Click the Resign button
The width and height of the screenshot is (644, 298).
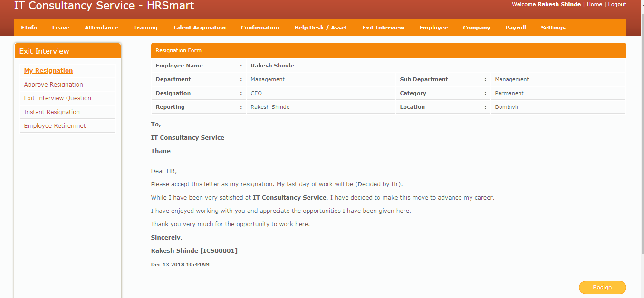coord(602,288)
